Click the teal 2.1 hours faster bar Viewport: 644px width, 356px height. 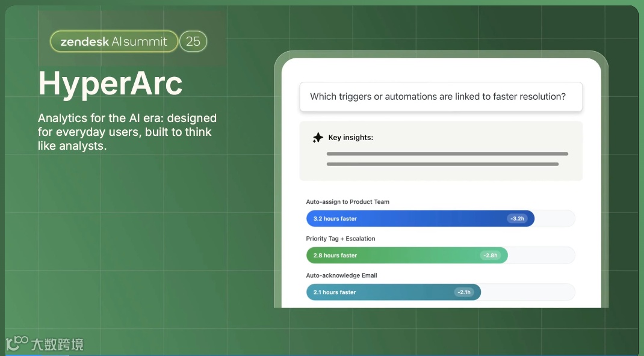click(x=394, y=292)
